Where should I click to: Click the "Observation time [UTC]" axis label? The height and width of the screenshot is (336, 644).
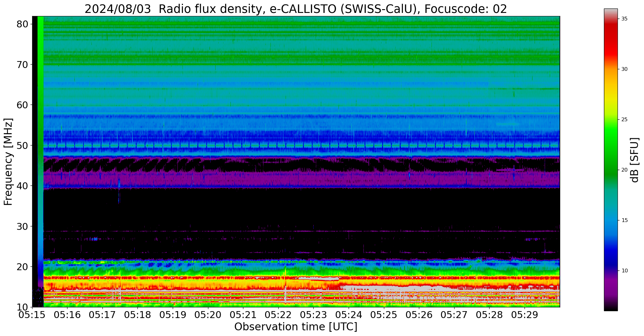coord(296,327)
